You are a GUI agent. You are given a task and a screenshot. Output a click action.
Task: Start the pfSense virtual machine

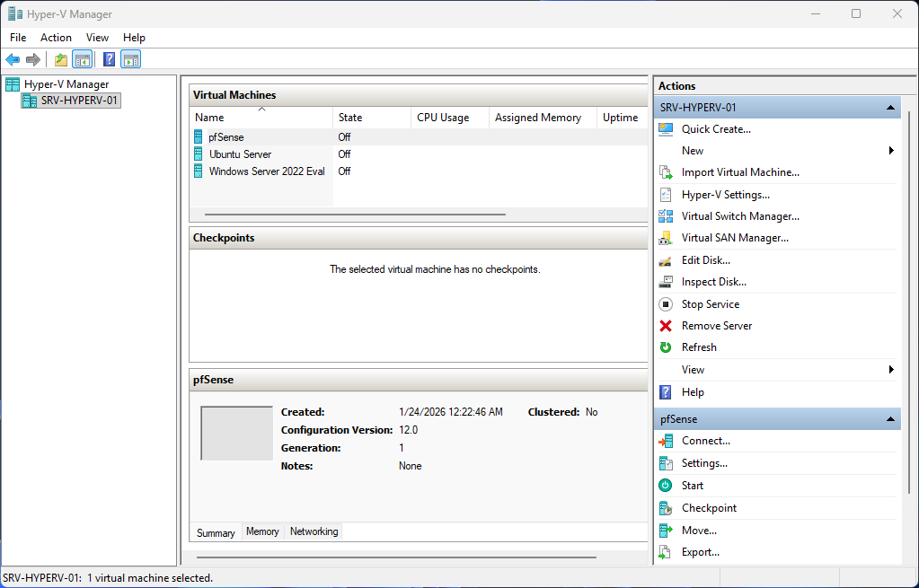[692, 486]
